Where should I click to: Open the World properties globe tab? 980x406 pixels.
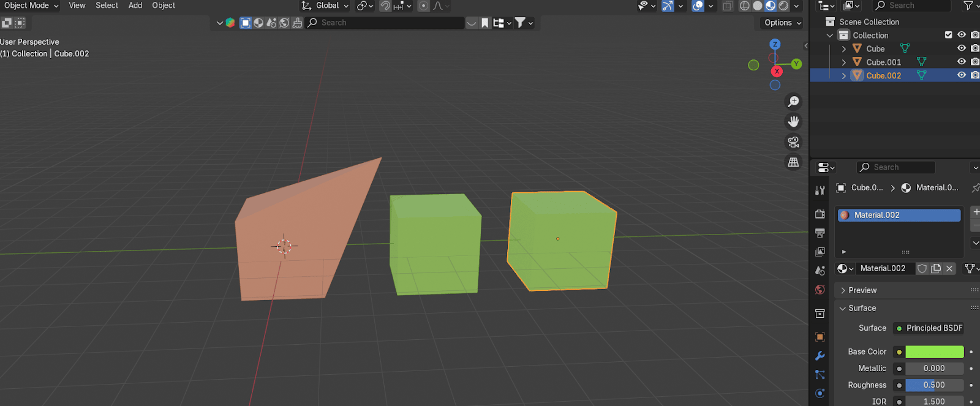[820, 290]
